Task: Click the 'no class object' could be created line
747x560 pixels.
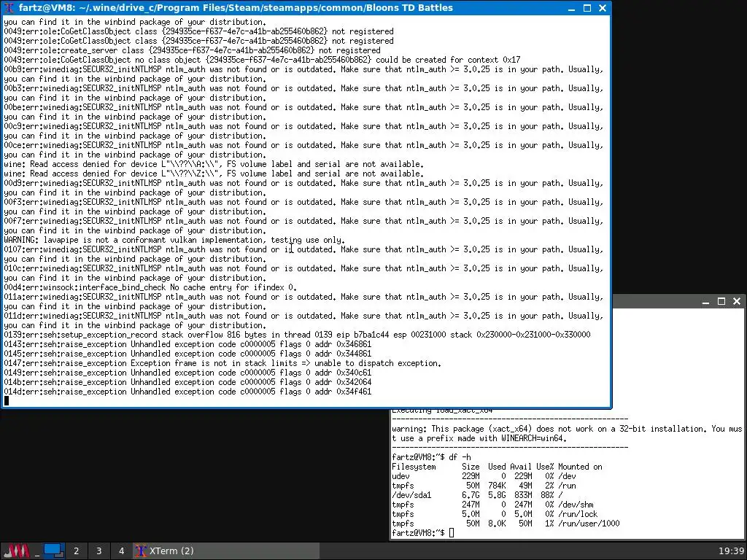Action: [262, 60]
